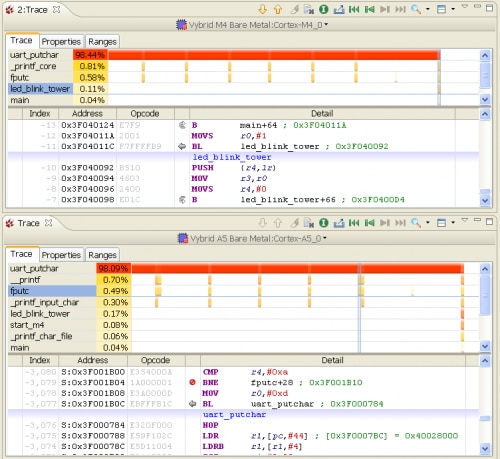The width and height of the screenshot is (500, 459).
Task: Click the export trace icon in lower Trace toolbar
Action: [x=339, y=223]
